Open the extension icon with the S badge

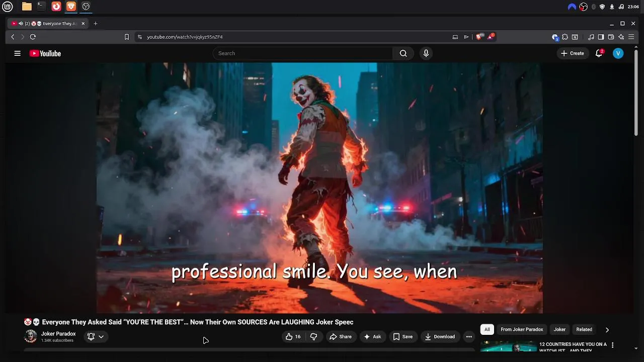555,37
